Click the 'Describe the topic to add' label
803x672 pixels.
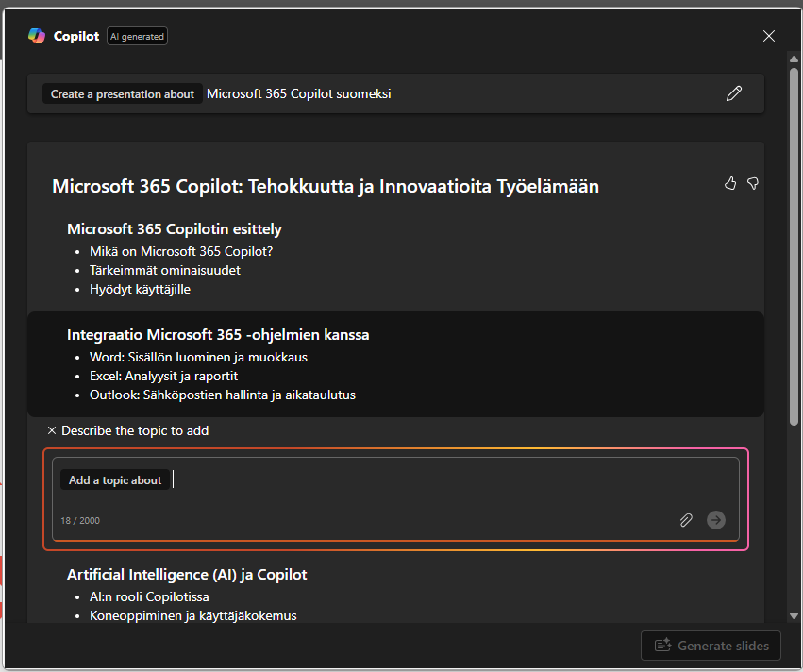point(135,430)
